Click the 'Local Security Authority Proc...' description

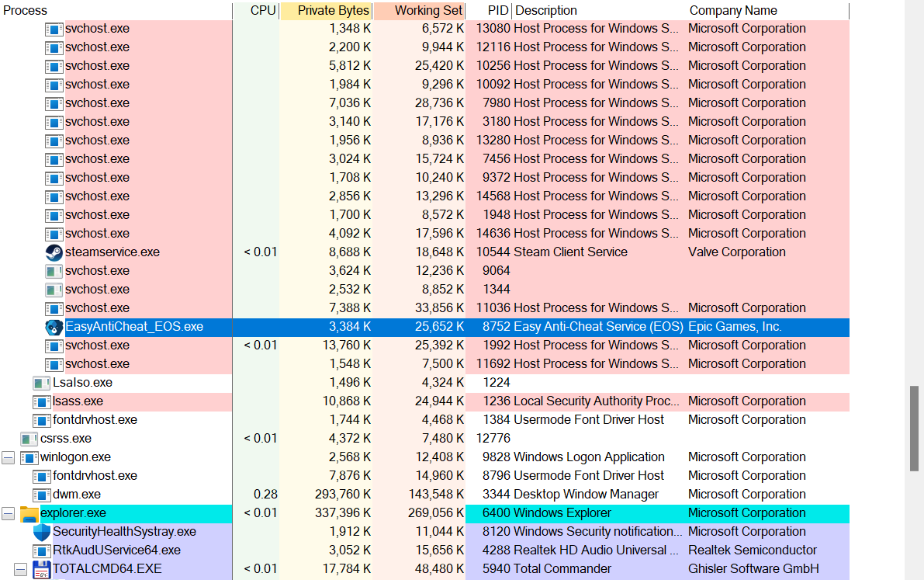(597, 401)
